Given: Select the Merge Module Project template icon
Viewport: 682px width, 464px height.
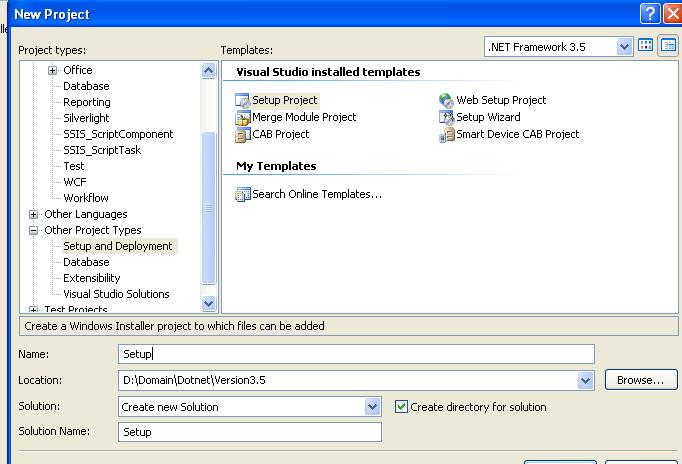Looking at the screenshot, I should pyautogui.click(x=242, y=117).
